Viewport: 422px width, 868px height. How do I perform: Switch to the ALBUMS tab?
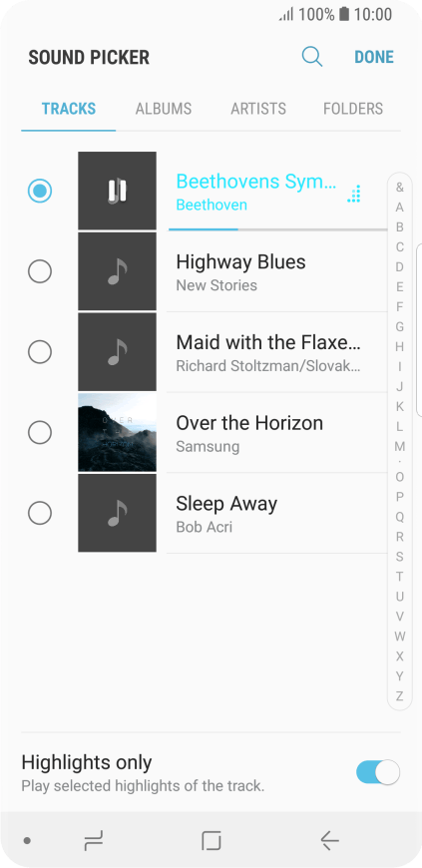pos(164,109)
